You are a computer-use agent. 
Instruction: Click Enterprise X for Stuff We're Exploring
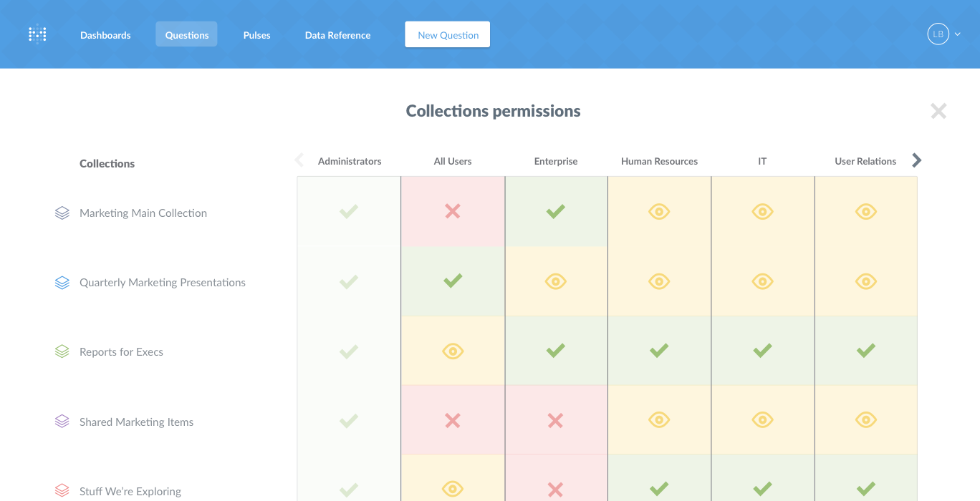[x=556, y=490]
